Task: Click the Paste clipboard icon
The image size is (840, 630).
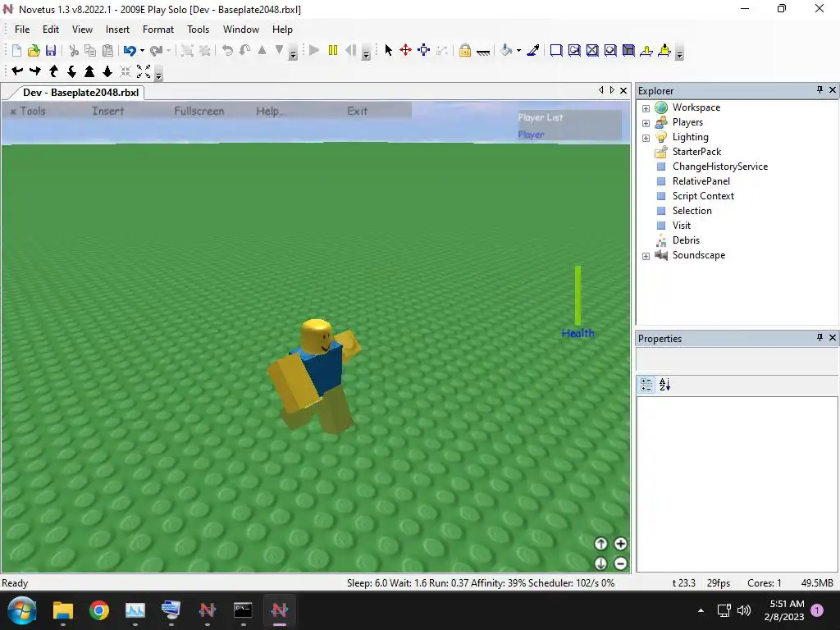Action: tap(107, 50)
